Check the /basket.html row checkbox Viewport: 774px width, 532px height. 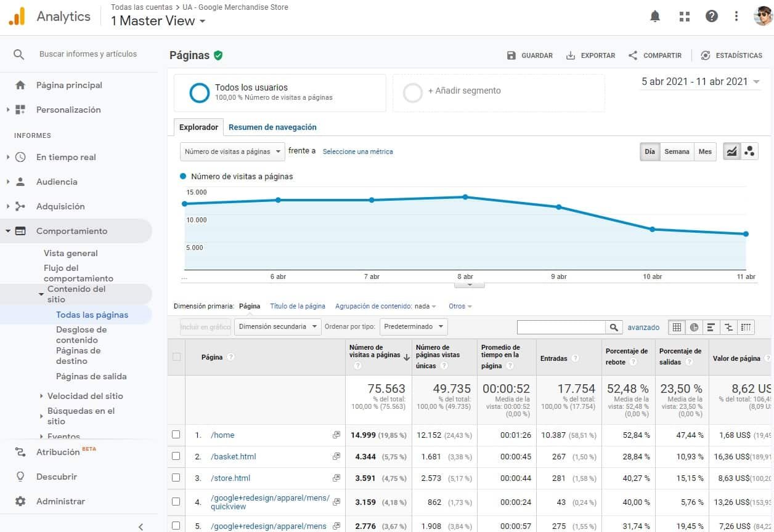tap(176, 456)
